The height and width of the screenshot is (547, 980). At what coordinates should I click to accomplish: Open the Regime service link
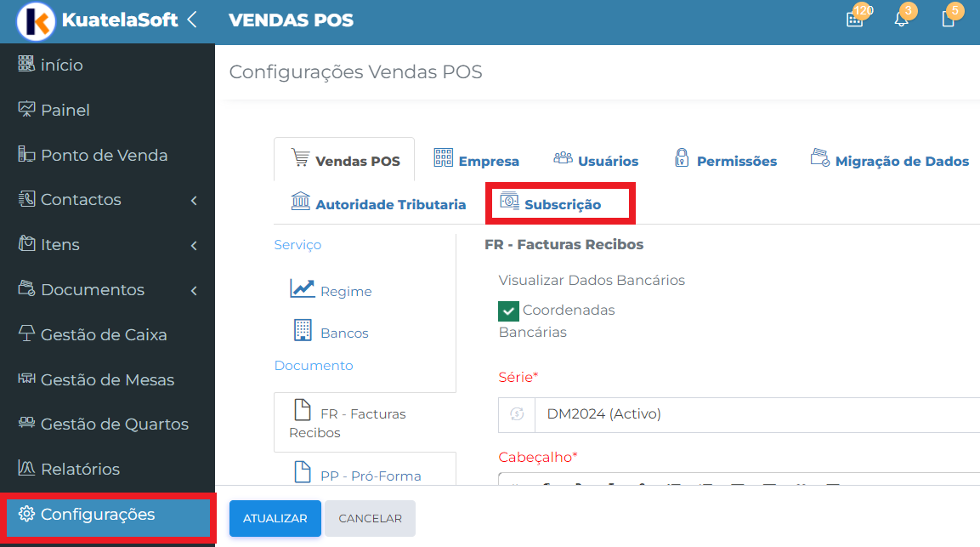click(346, 292)
